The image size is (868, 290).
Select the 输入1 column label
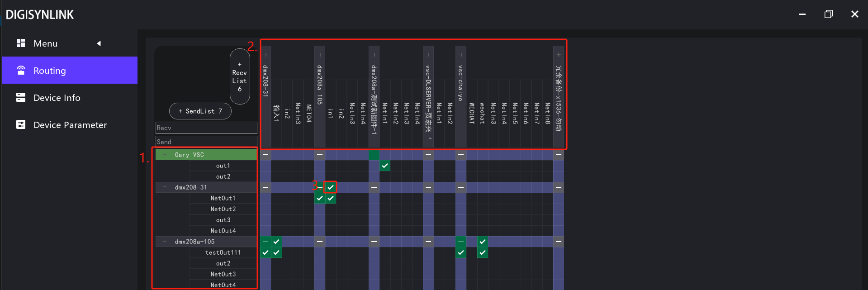(276, 113)
